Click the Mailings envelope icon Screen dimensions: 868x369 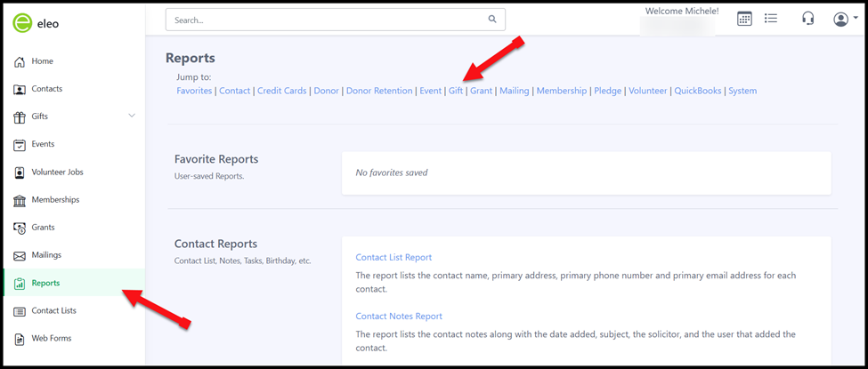tap(20, 255)
